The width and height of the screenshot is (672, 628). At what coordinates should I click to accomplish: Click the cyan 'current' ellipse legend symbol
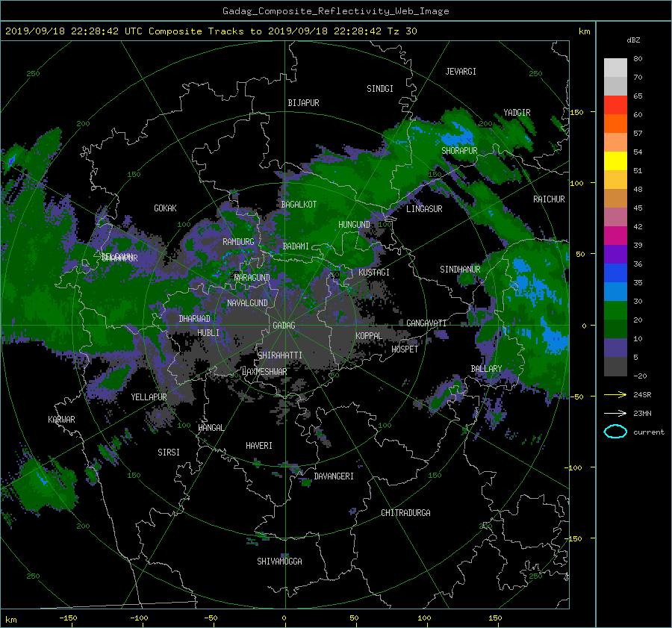coord(615,432)
